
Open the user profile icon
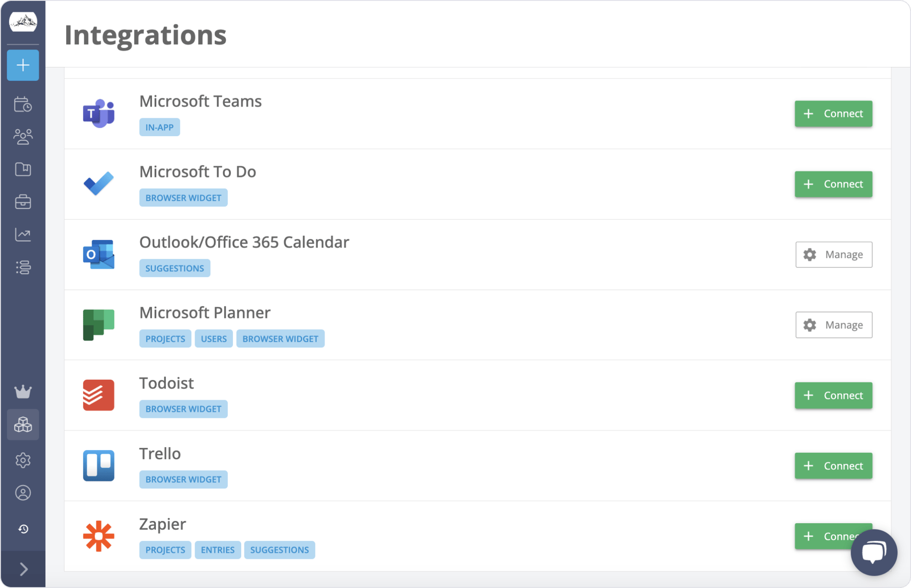pos(23,493)
